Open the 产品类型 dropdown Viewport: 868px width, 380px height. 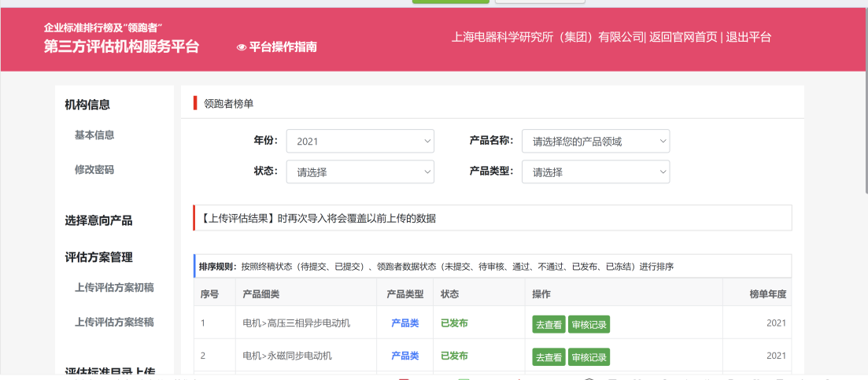click(595, 172)
